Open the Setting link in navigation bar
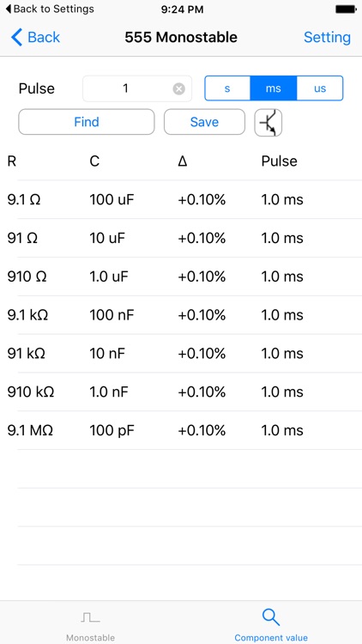 pyautogui.click(x=327, y=38)
